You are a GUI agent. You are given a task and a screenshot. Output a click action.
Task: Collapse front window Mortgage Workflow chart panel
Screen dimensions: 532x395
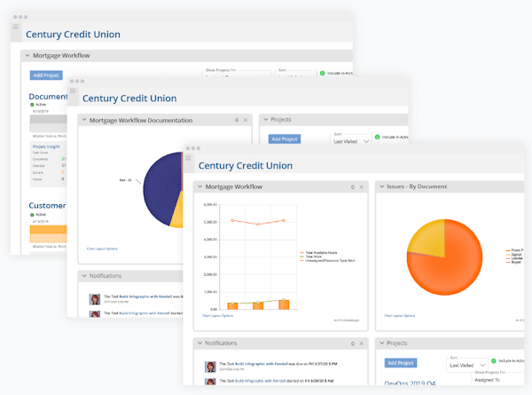199,186
